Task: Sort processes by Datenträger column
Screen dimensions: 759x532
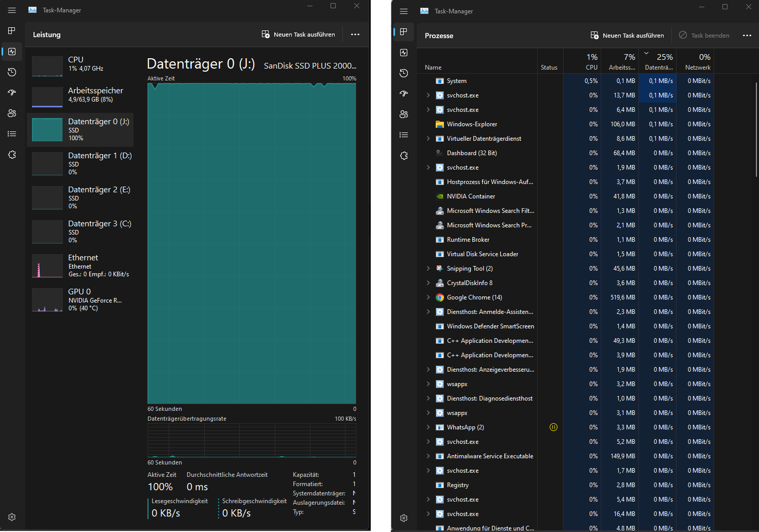Action: 658,61
